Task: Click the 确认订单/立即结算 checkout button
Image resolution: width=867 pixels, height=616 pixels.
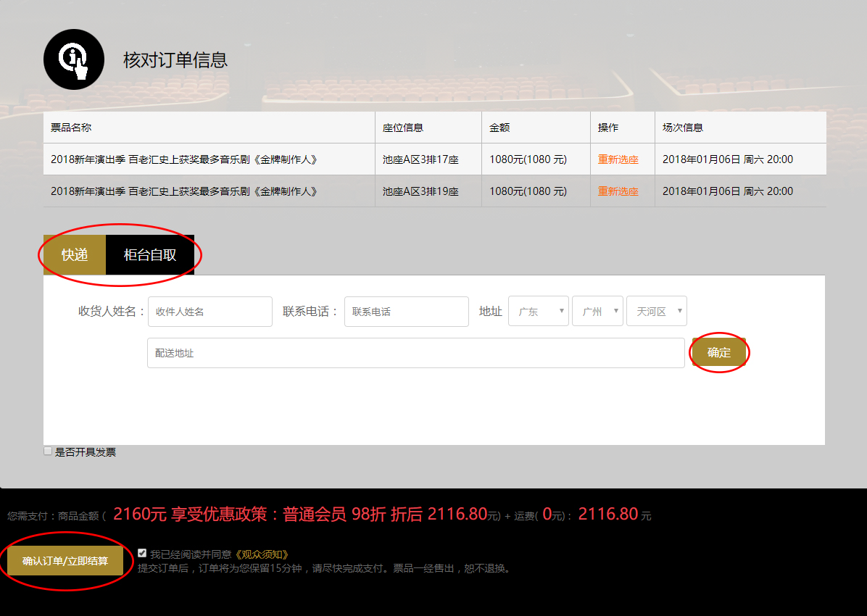Action: pos(67,561)
